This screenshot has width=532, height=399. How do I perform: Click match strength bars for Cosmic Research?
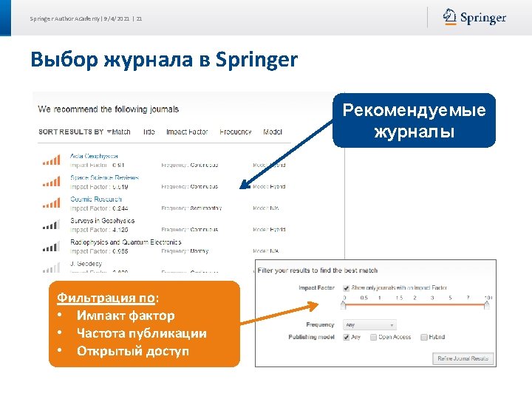[x=51, y=202]
